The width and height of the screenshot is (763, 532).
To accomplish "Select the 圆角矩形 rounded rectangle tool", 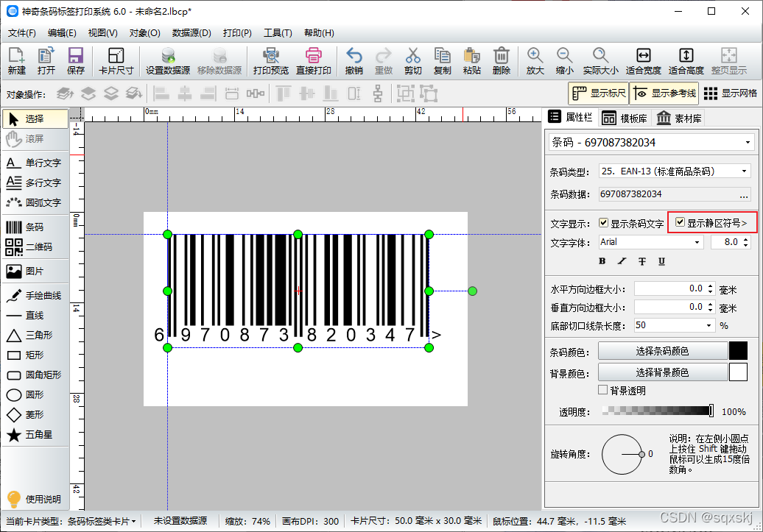I will click(35, 375).
